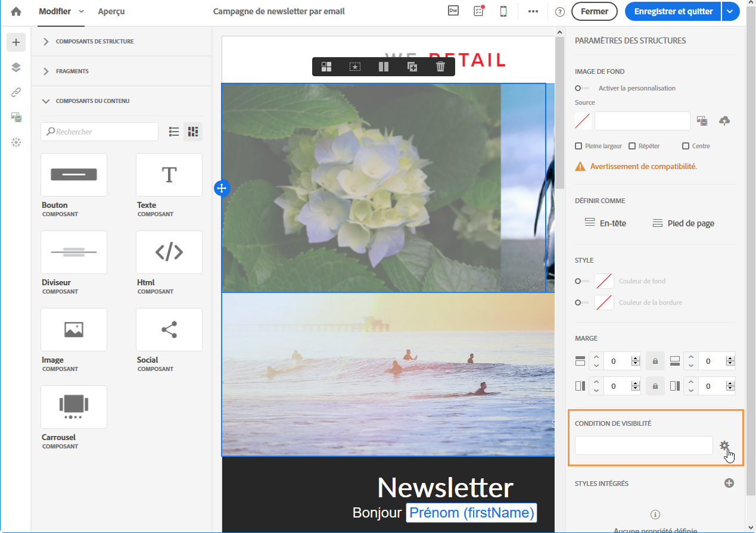Check the Pleine largeur checkbox
Screen dimensions: 756x533
click(x=578, y=146)
